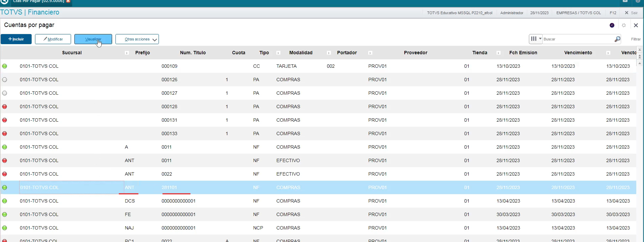The width and height of the screenshot is (644, 242).
Task: Open the column selector dropdown beside Buscar
Action: (x=536, y=39)
